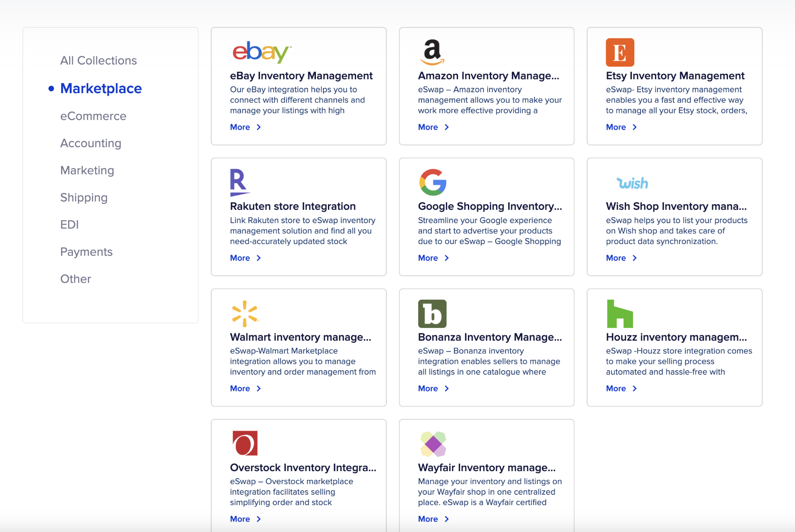Image resolution: width=795 pixels, height=532 pixels.
Task: Click More link on Wish card
Action: (x=622, y=258)
